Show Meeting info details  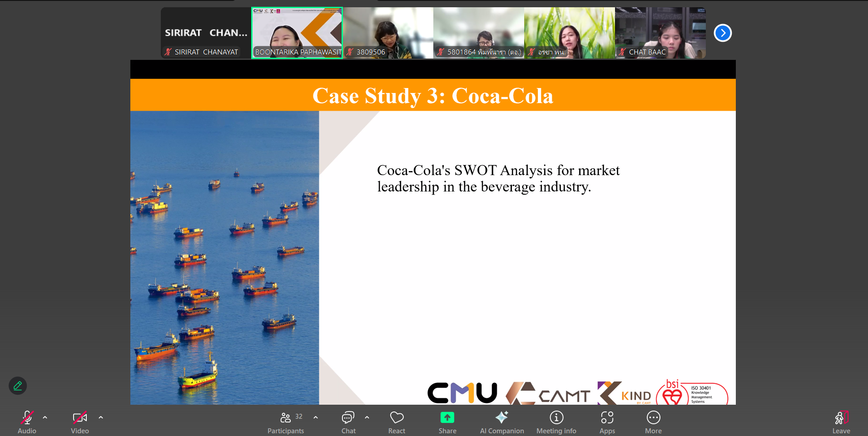556,422
